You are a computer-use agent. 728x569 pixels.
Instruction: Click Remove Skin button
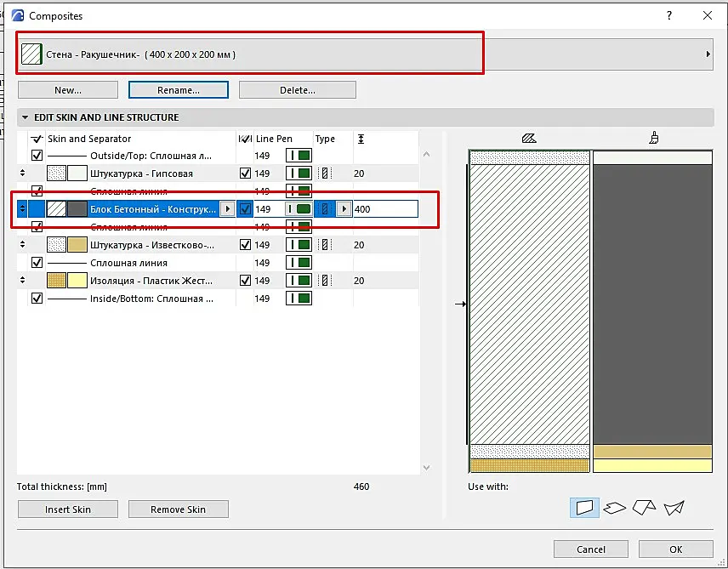[x=179, y=509]
